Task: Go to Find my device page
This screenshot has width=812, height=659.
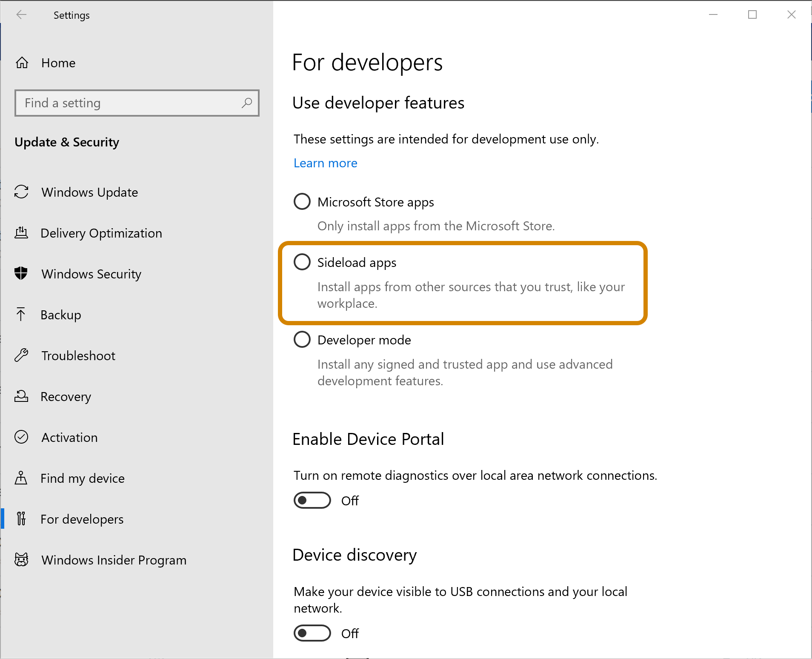Action: coord(82,478)
